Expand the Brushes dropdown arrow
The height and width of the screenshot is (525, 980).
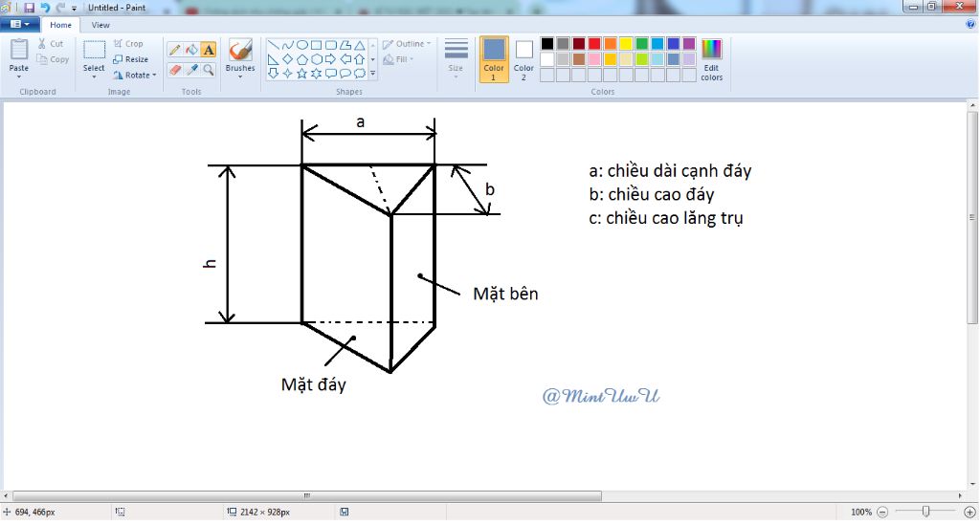click(240, 77)
